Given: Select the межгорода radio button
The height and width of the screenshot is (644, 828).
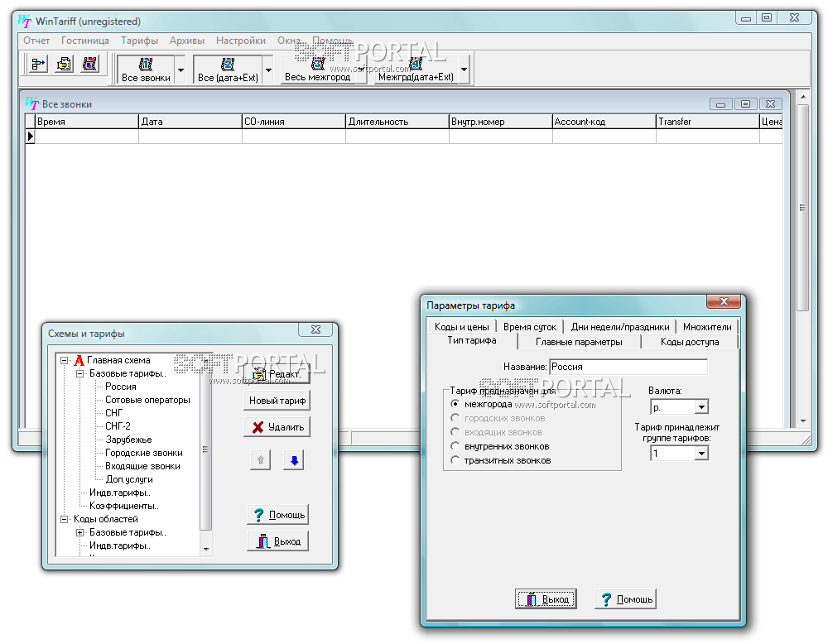Looking at the screenshot, I should 455,404.
